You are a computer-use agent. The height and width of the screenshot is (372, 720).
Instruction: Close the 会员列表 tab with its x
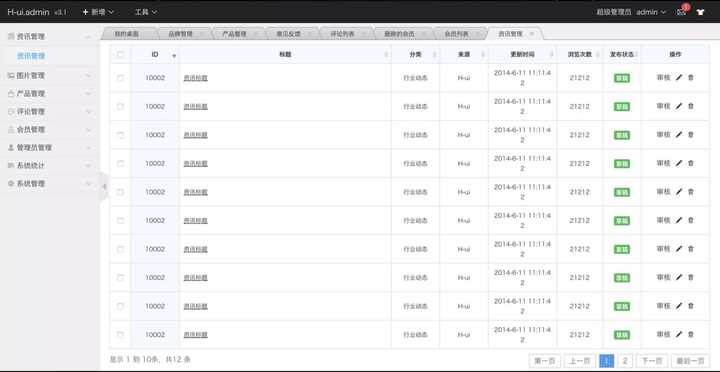pos(478,34)
